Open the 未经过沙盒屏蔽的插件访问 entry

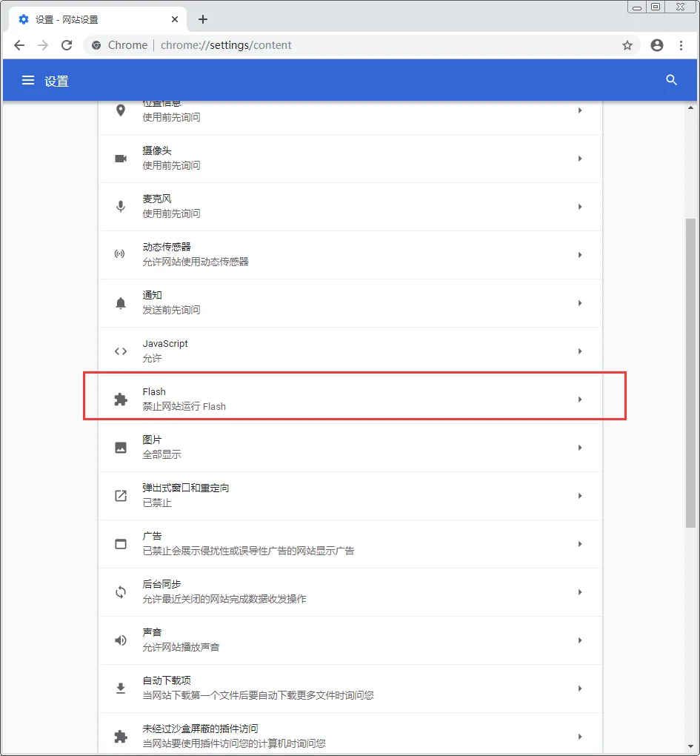pyautogui.click(x=350, y=734)
